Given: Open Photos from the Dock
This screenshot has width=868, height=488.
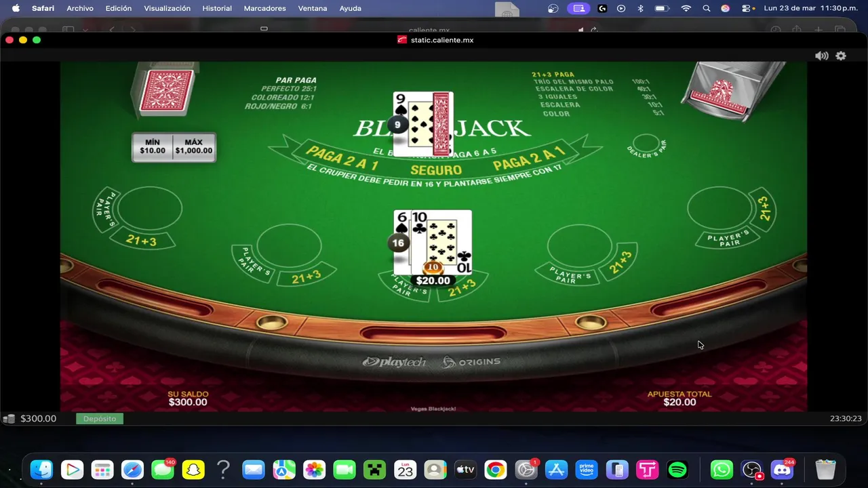Looking at the screenshot, I should pos(314,470).
